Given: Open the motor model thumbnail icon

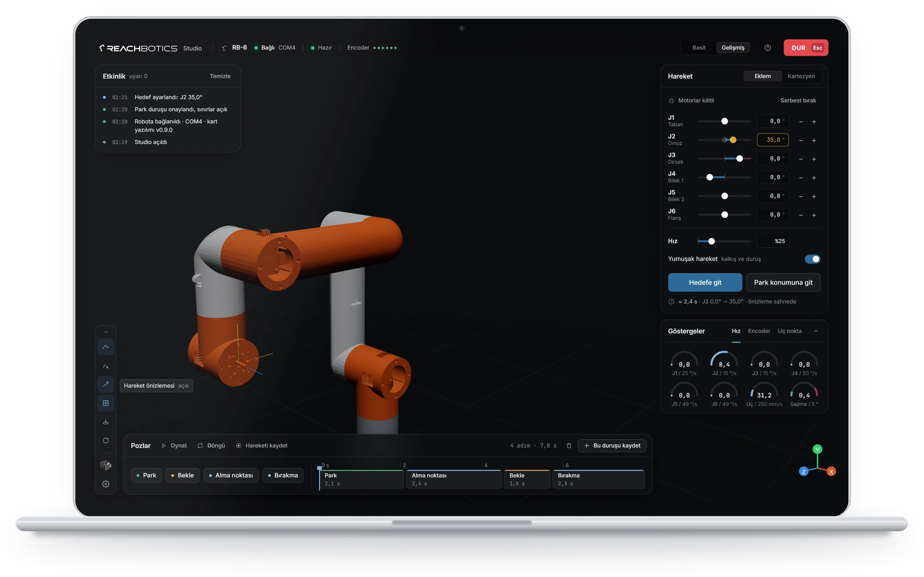Looking at the screenshot, I should 106,465.
